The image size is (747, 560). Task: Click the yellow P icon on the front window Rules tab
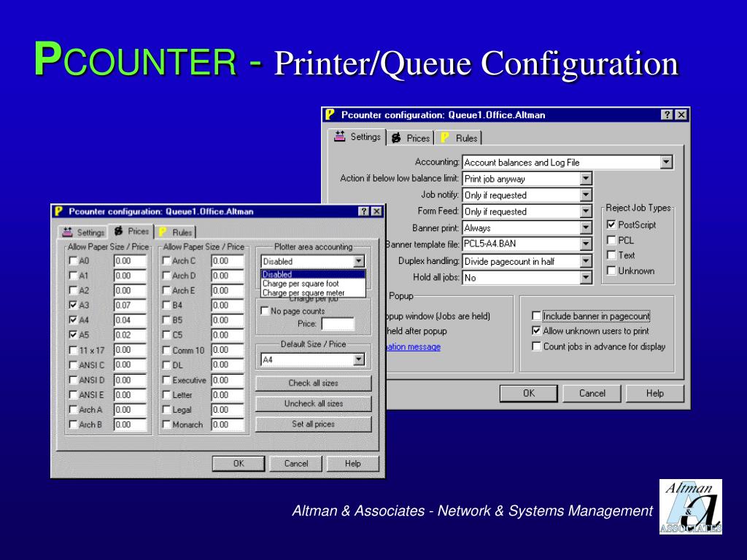coord(163,232)
